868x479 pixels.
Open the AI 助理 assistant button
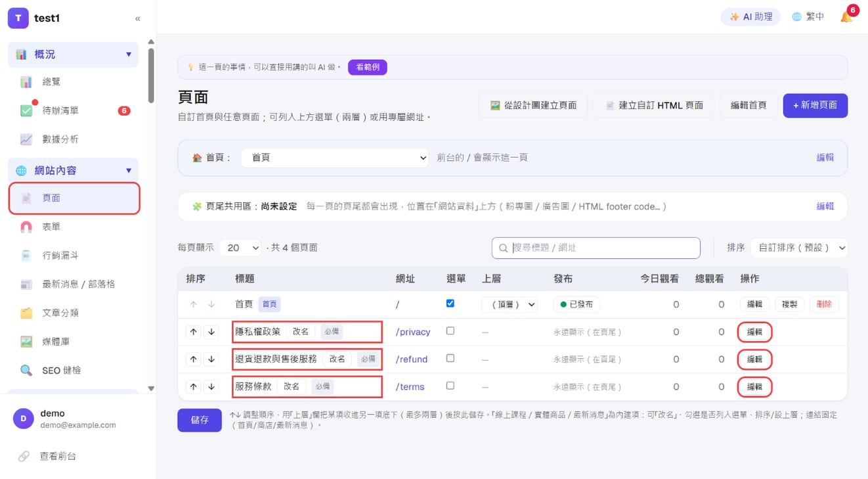click(750, 17)
